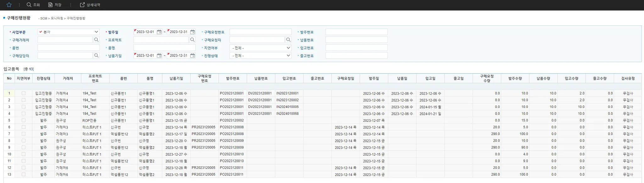Select cell IN2023120001
644x183 pixels.
click(x=289, y=93)
